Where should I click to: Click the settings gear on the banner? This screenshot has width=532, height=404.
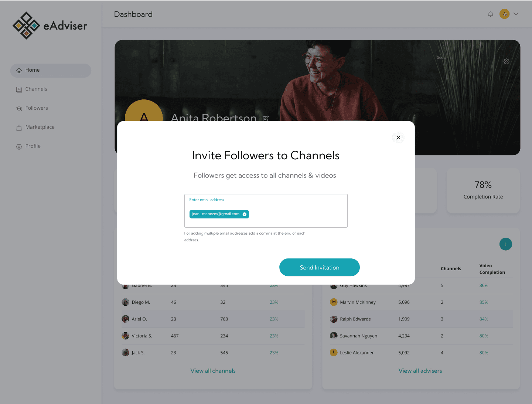[x=506, y=61]
